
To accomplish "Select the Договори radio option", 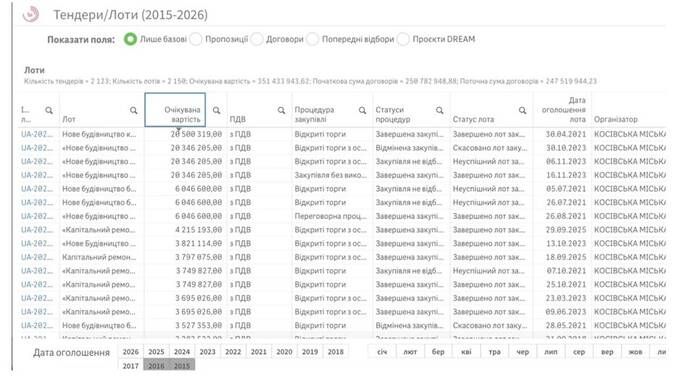I will coord(257,39).
